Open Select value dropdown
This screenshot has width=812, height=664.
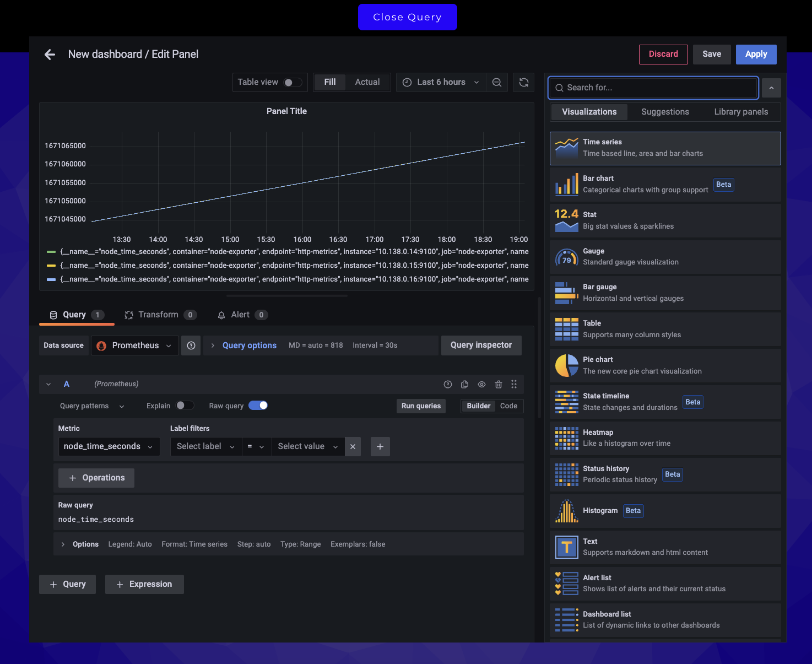tap(308, 446)
